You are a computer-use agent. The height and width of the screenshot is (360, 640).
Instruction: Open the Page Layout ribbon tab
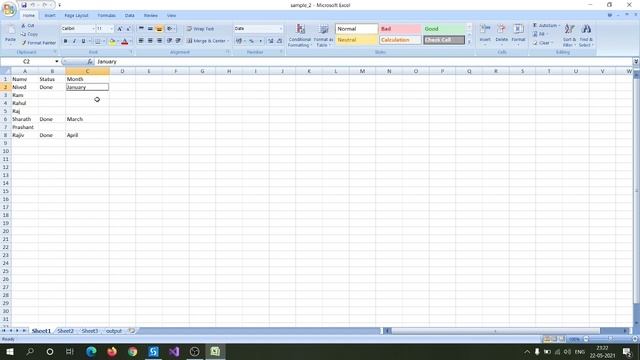point(76,16)
